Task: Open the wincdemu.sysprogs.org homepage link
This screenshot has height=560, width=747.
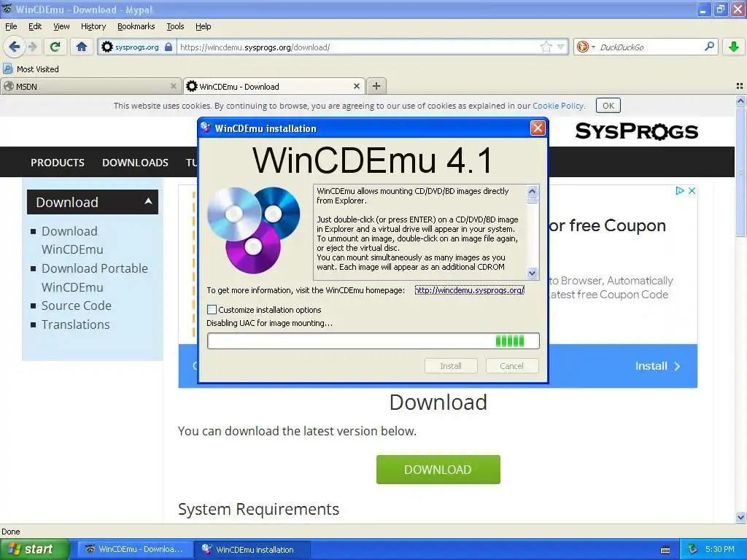Action: (x=469, y=290)
